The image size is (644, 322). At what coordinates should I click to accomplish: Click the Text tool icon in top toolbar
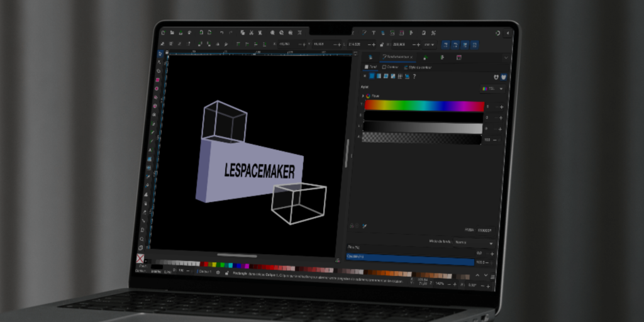tap(374, 33)
